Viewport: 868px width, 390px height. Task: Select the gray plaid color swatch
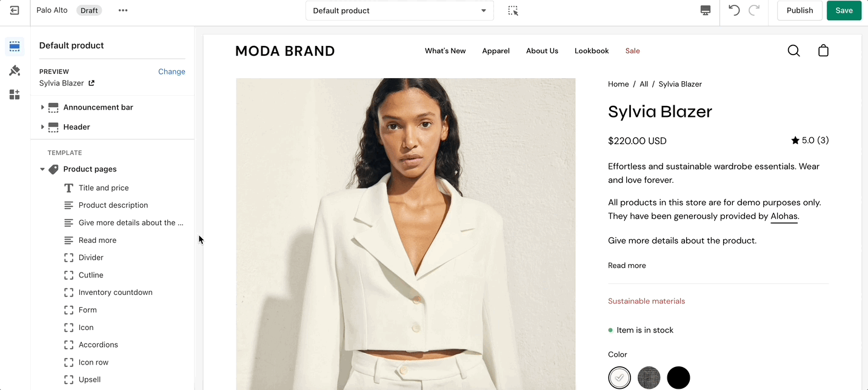pyautogui.click(x=649, y=378)
